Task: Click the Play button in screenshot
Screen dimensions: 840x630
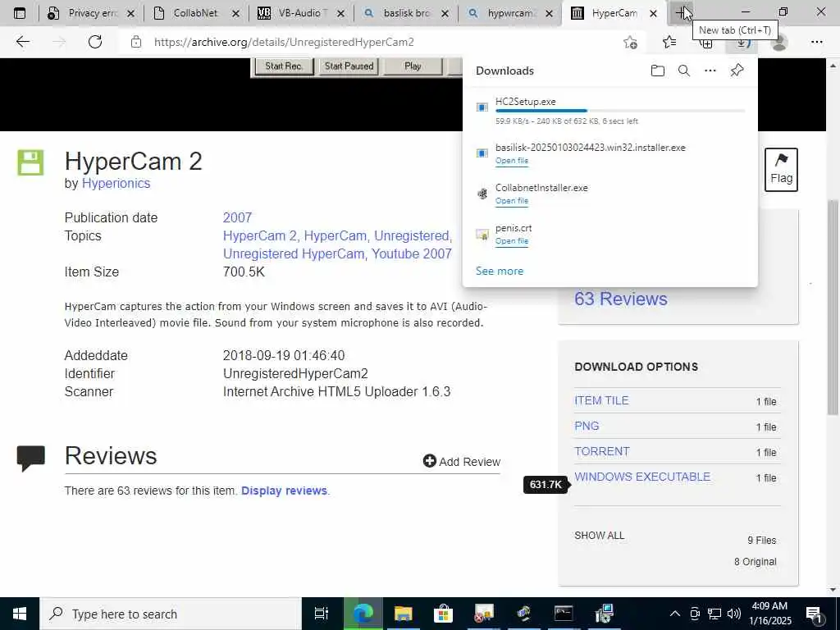Action: [413, 66]
